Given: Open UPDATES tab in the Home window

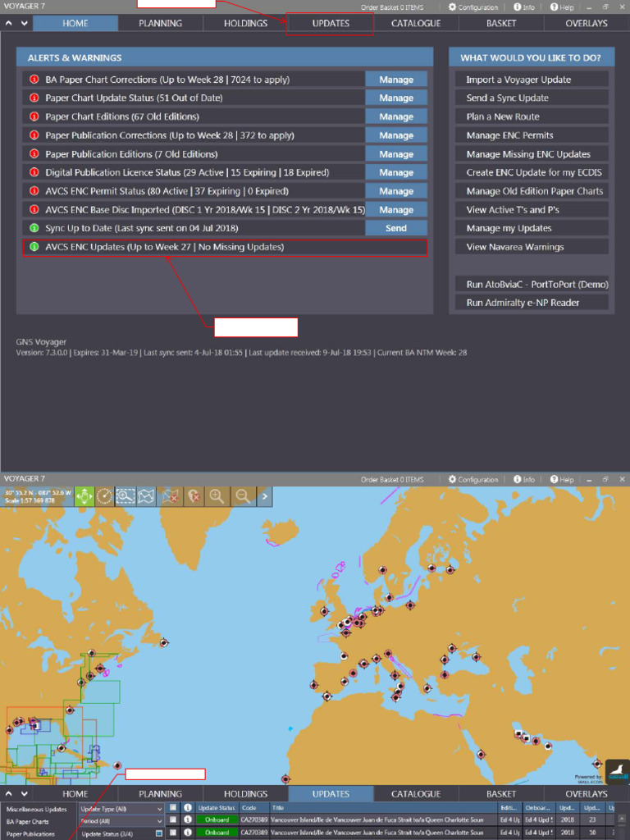Looking at the screenshot, I should click(331, 23).
